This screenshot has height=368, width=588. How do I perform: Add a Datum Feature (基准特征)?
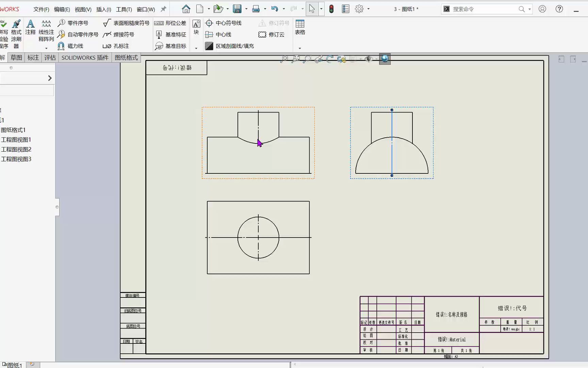click(171, 34)
